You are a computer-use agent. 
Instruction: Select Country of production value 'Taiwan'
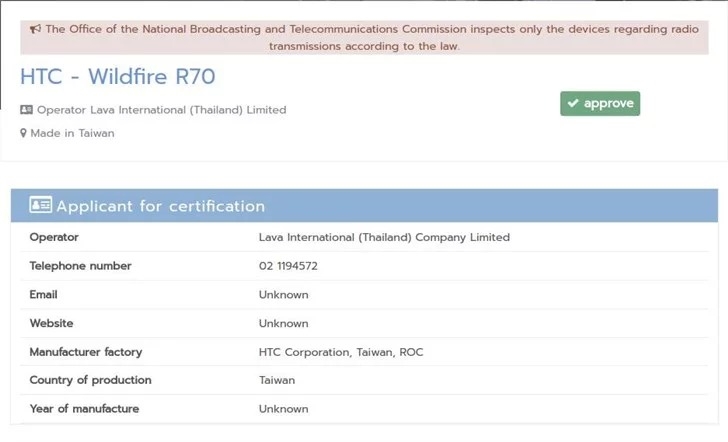(x=277, y=380)
